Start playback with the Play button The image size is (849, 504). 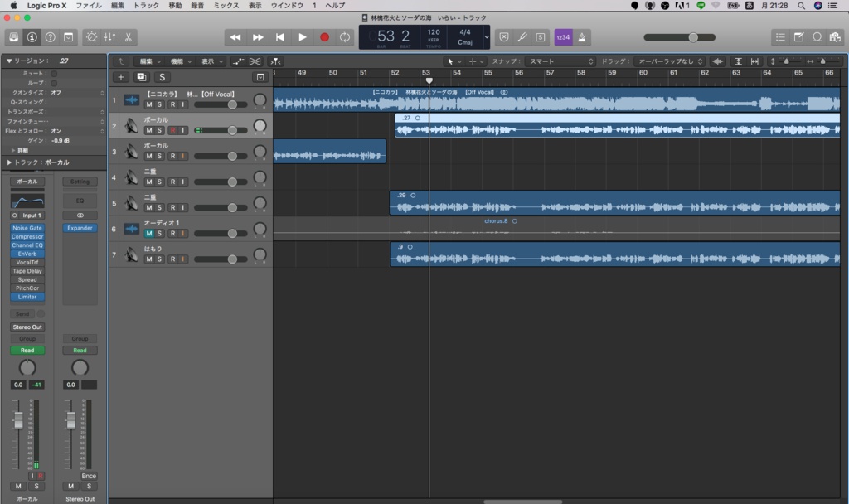(x=302, y=37)
